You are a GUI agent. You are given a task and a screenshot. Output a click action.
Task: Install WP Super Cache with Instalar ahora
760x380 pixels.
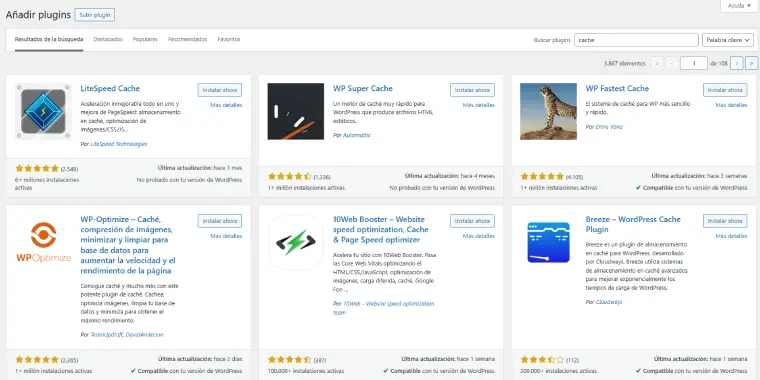click(x=473, y=90)
